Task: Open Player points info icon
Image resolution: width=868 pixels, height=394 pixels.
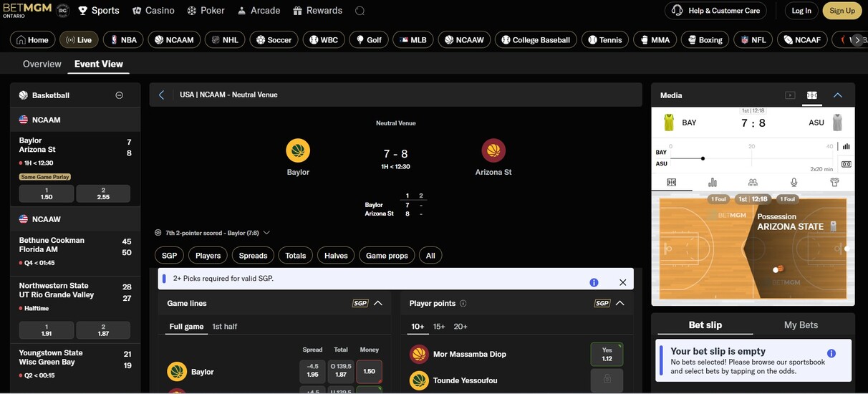Action: tap(463, 303)
